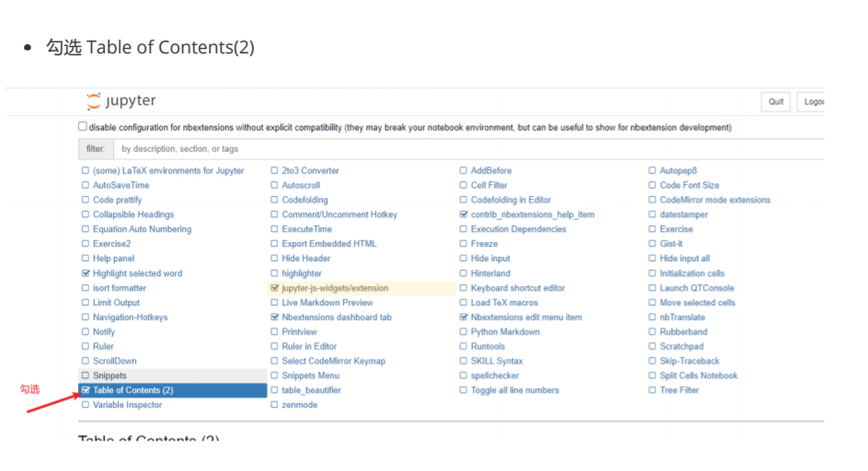Viewport: 868px width, 471px height.
Task: Select the zenmode extension
Action: 300,405
